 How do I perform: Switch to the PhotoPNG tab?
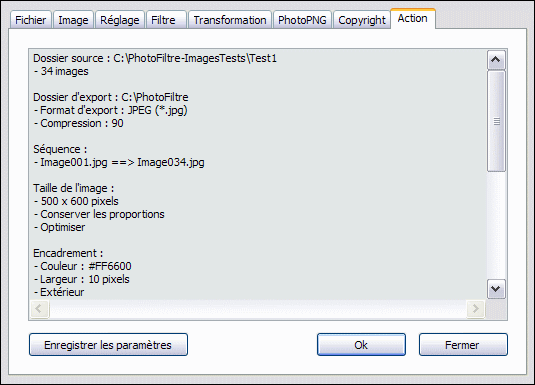[x=302, y=20]
